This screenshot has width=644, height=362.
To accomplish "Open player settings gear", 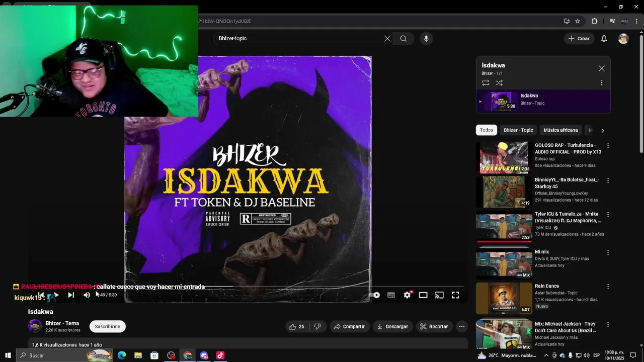I will (407, 295).
